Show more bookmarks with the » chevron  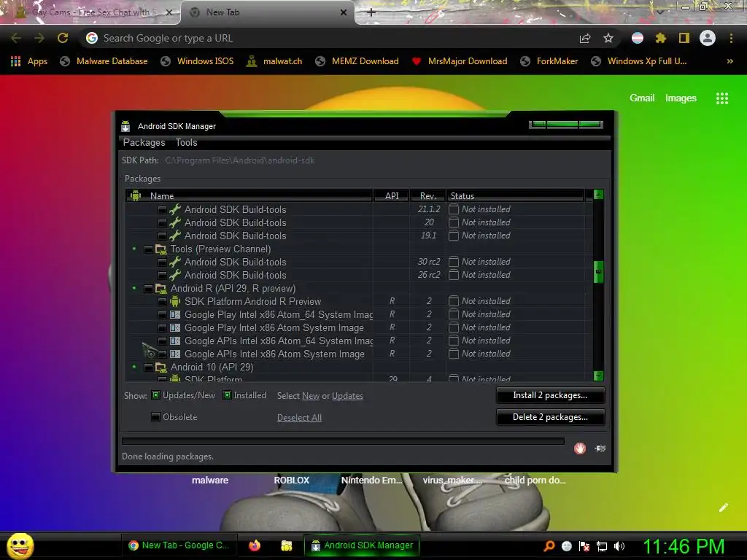729,61
